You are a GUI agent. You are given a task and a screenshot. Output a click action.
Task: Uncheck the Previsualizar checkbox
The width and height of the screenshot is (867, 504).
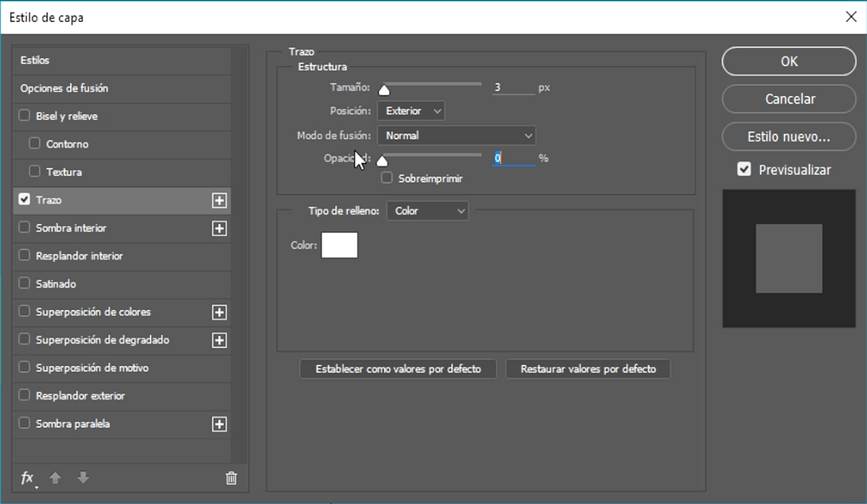click(744, 169)
